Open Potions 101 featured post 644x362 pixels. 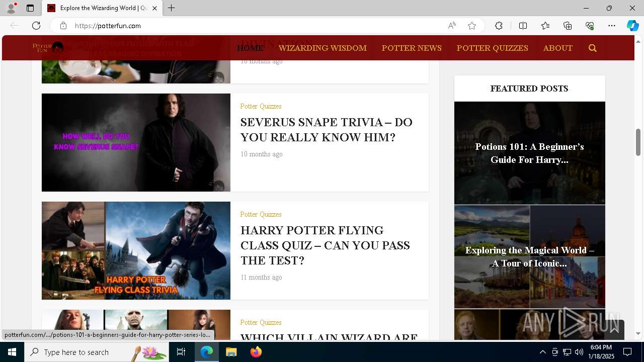click(x=530, y=153)
